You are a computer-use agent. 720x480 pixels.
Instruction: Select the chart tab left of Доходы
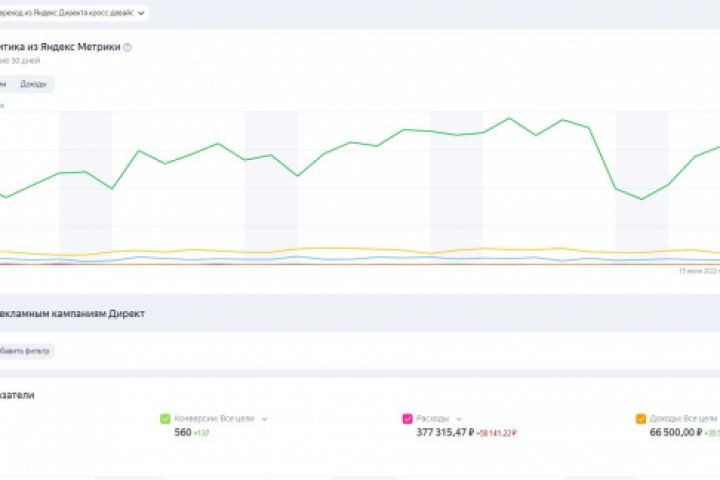[x=5, y=84]
